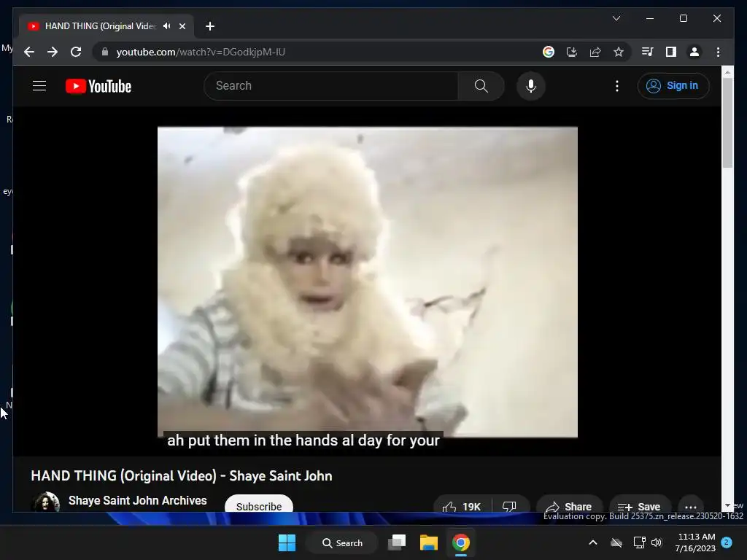Share the video
The image size is (747, 560).
(569, 506)
